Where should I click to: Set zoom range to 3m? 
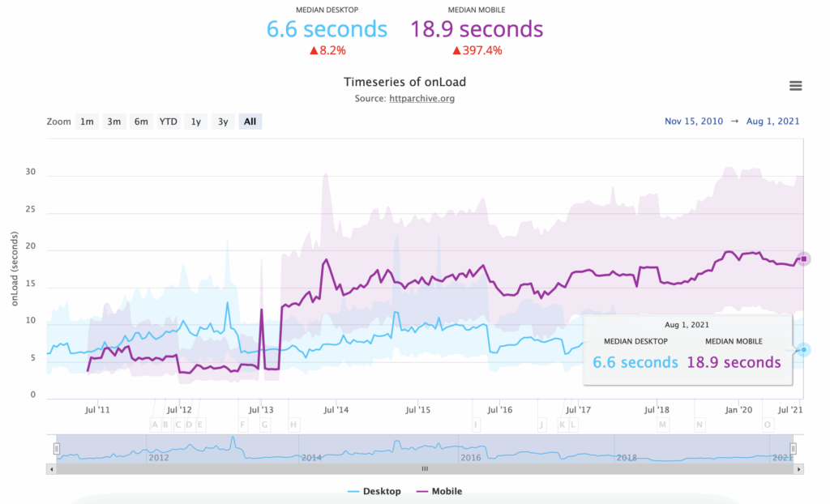tap(113, 122)
